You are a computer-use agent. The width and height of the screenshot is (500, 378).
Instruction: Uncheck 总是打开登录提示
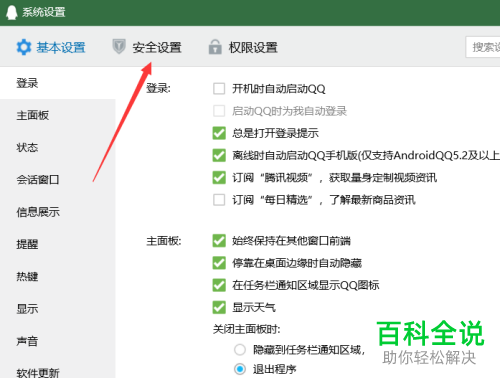[x=219, y=133]
